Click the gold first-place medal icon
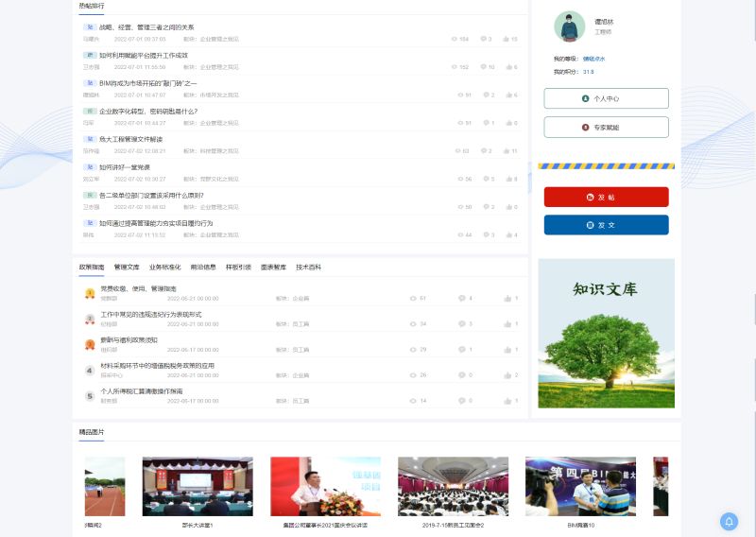 (x=90, y=293)
